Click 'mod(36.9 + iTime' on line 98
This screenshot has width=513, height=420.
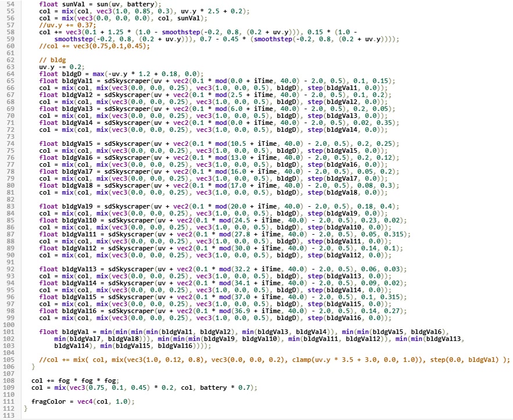[250, 311]
